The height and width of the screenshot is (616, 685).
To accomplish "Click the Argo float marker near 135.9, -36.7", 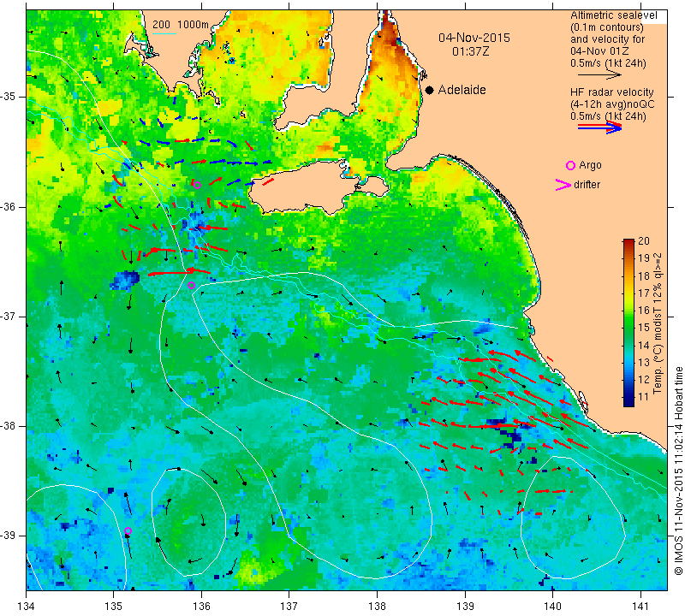I will pos(191,286).
